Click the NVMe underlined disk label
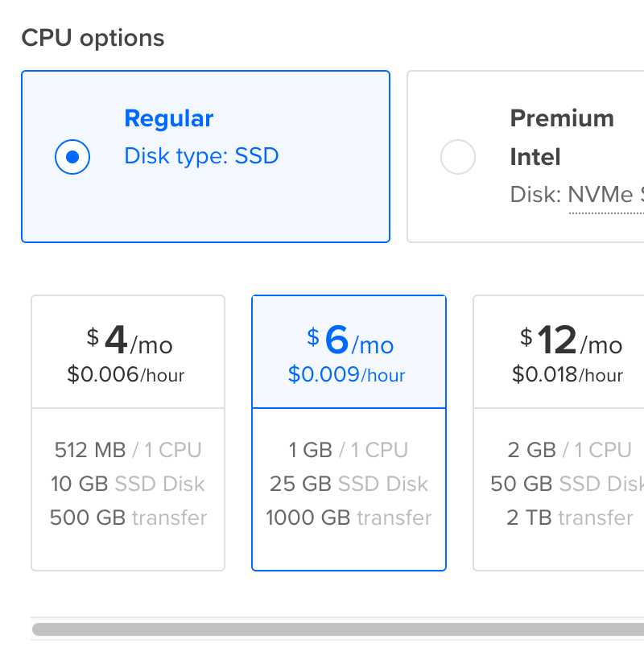Screen dimensions: 644x660 click(601, 195)
